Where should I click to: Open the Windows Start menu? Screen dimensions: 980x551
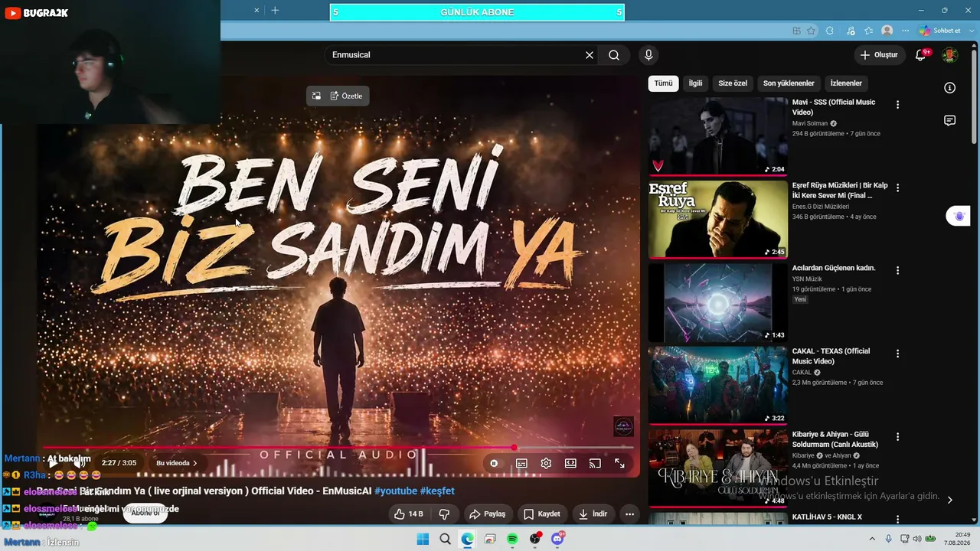pyautogui.click(x=423, y=539)
